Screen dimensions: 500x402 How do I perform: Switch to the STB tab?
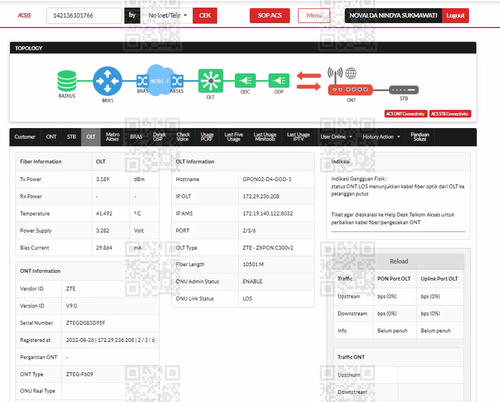pyautogui.click(x=71, y=137)
